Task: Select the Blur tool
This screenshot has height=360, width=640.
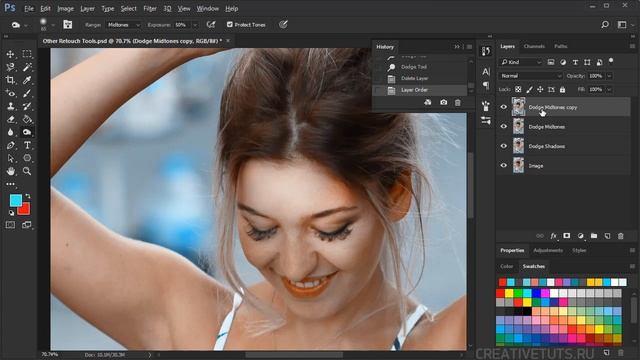Action: point(11,132)
